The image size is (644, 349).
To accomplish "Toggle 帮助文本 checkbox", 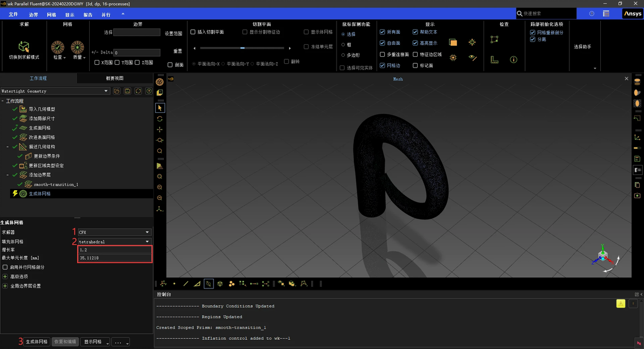I will (415, 32).
